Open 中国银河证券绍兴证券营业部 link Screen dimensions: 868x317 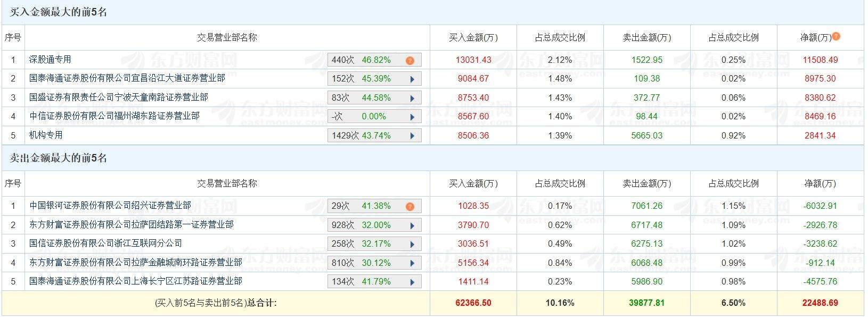pos(110,205)
